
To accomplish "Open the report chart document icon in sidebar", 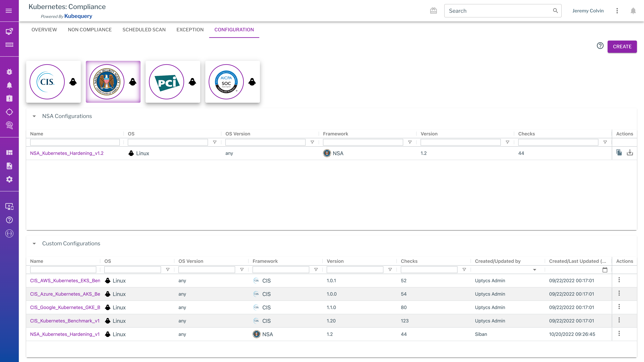I will (9, 166).
